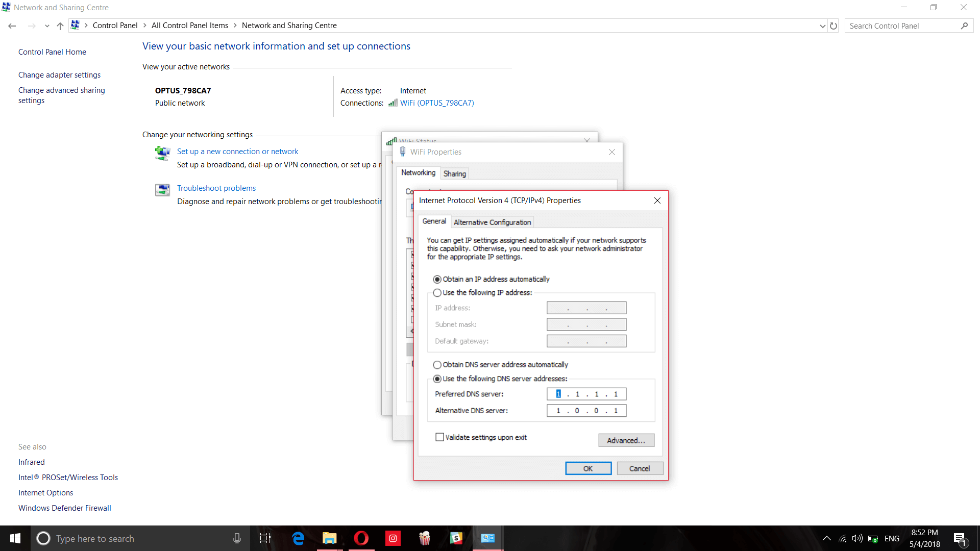Image resolution: width=980 pixels, height=551 pixels.
Task: Click the set up new connection icon
Action: pos(162,153)
